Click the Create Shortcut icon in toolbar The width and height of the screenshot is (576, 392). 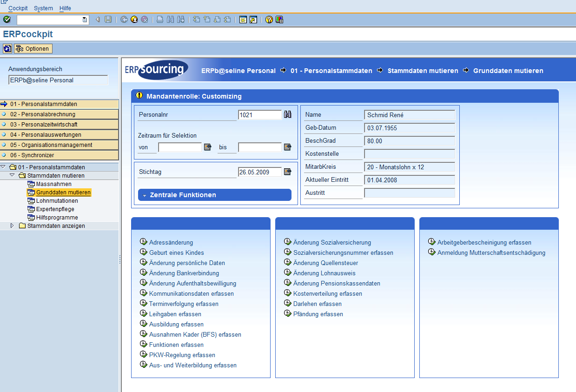tap(253, 20)
